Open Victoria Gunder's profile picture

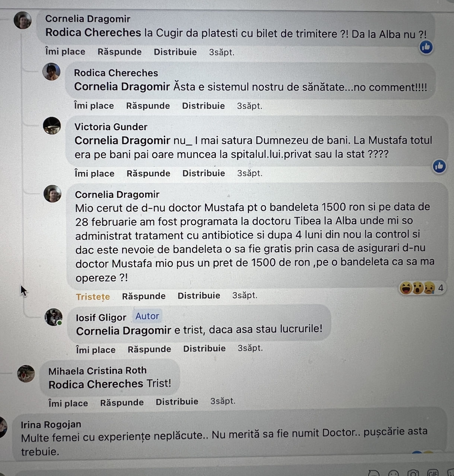click(52, 126)
